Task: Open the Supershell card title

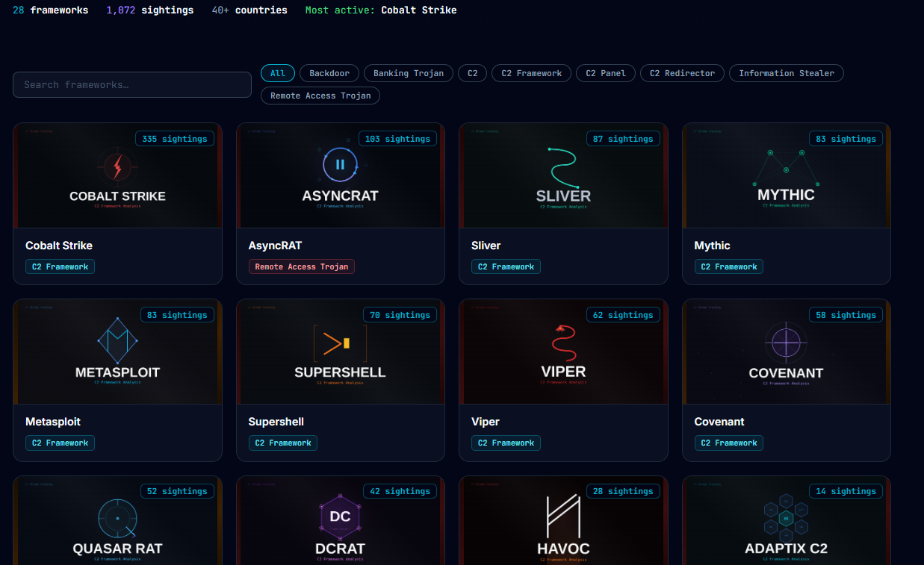Action: point(276,422)
